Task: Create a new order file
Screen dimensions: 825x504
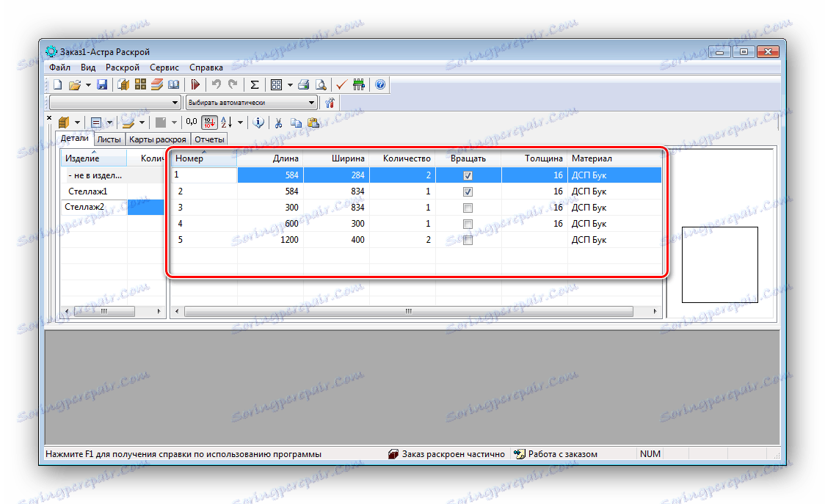Action: 58,84
